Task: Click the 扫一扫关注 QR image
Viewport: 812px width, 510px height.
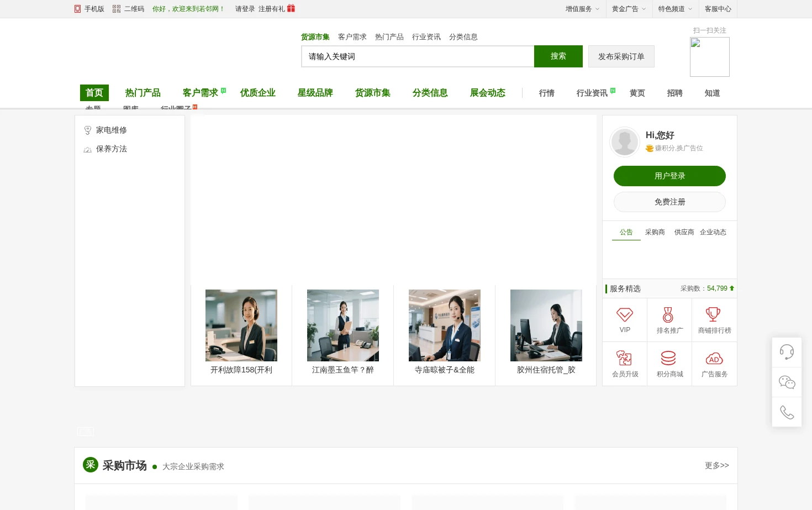Action: pos(710,57)
